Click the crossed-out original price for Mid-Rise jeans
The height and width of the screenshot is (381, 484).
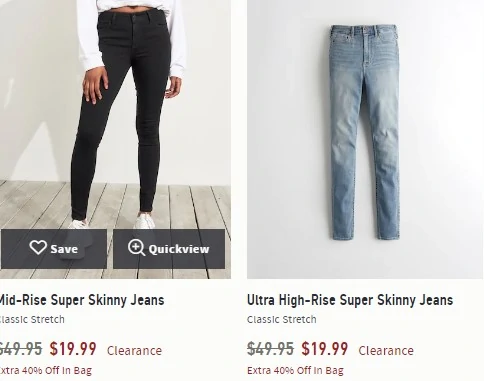21,349
